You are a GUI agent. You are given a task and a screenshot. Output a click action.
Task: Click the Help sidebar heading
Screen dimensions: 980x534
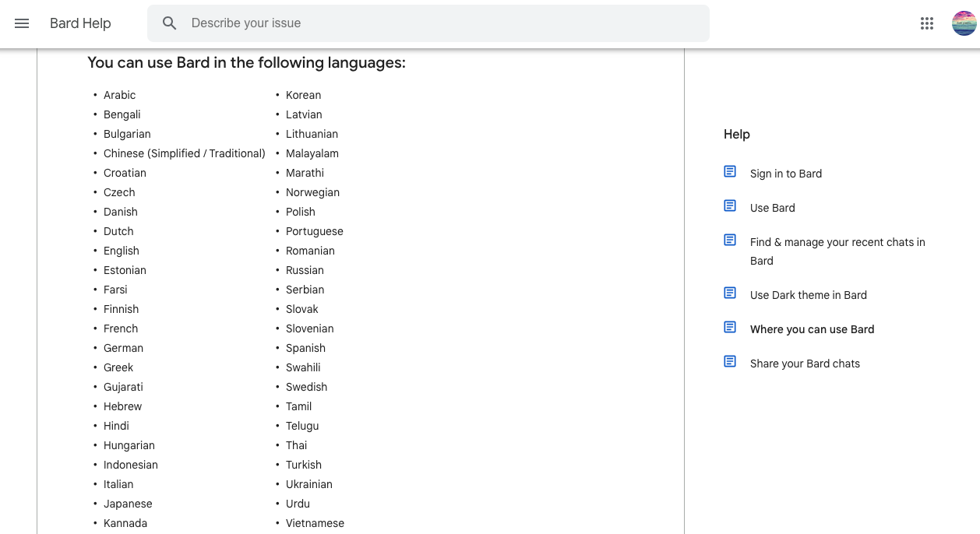[x=737, y=134]
